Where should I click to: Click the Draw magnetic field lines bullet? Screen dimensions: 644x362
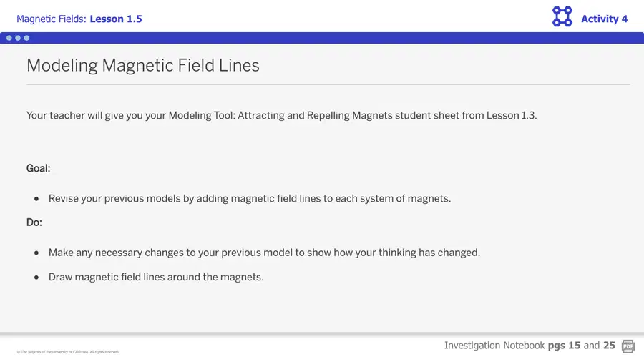point(156,277)
